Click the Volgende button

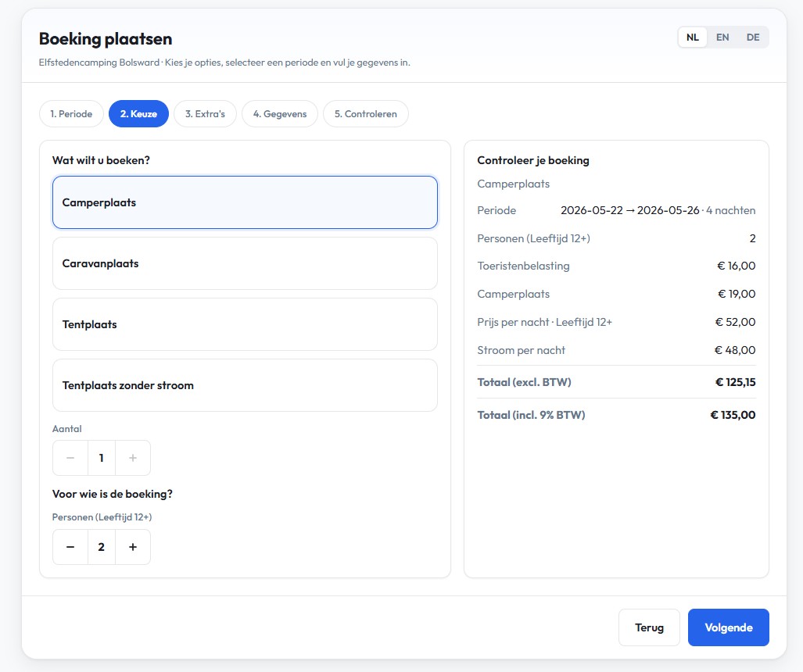(728, 627)
